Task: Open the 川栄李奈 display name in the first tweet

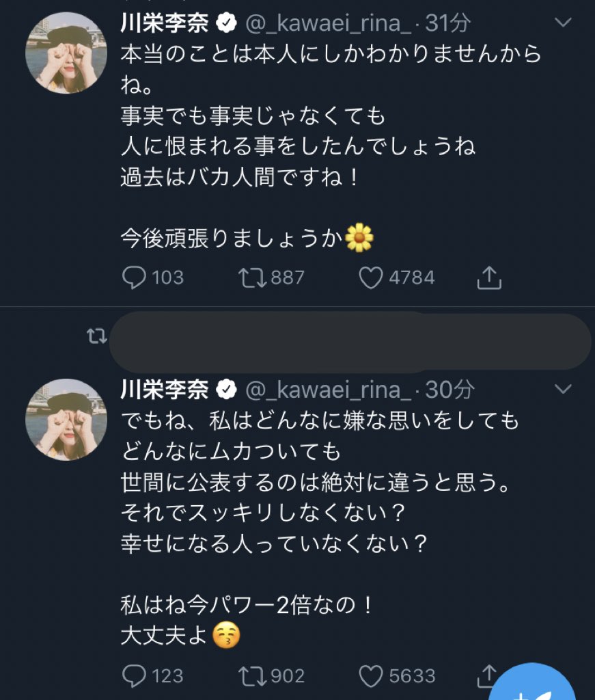Action: point(165,23)
